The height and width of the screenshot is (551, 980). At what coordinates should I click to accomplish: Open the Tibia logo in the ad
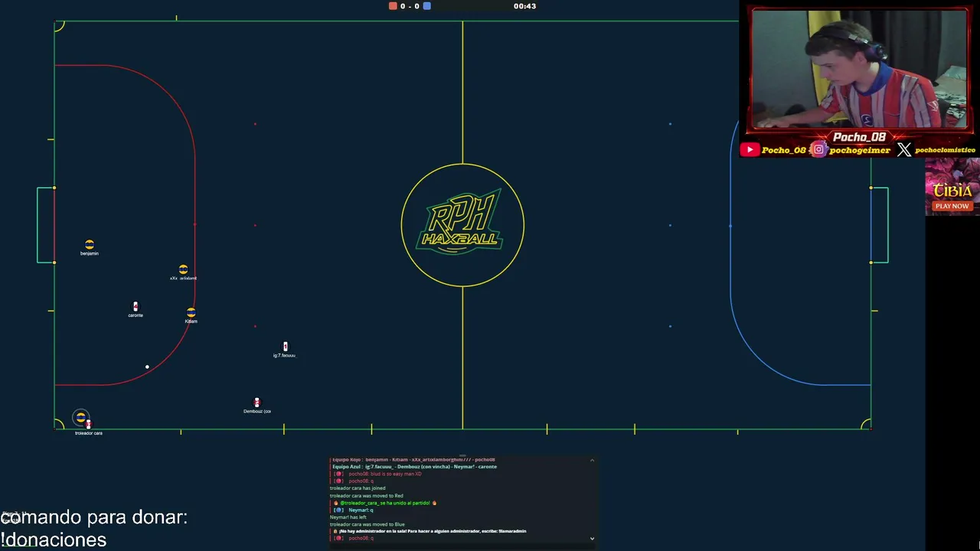click(952, 191)
